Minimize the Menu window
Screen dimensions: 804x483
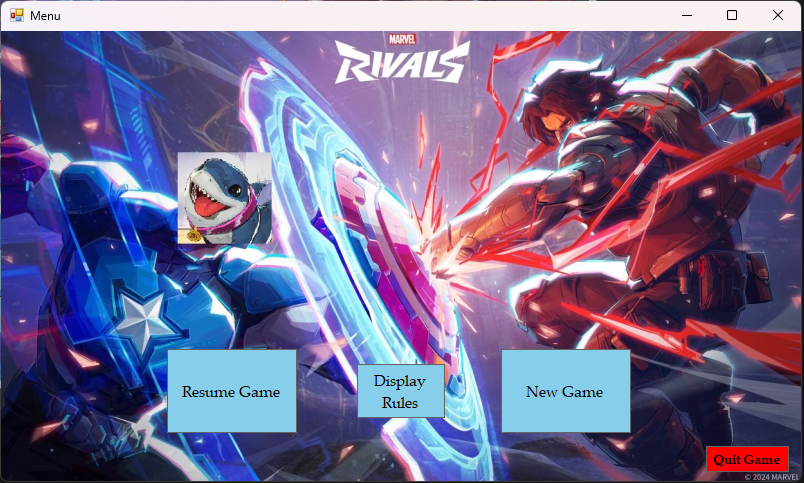click(x=687, y=15)
